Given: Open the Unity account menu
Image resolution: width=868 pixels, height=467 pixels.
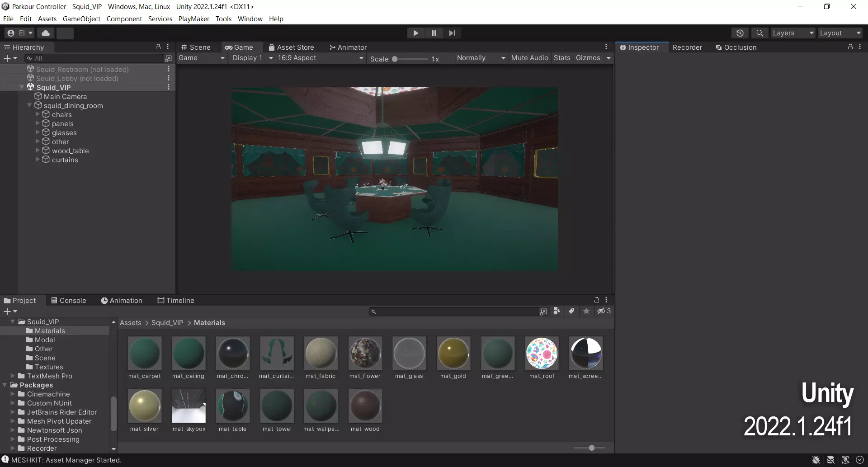Looking at the screenshot, I should 19,33.
